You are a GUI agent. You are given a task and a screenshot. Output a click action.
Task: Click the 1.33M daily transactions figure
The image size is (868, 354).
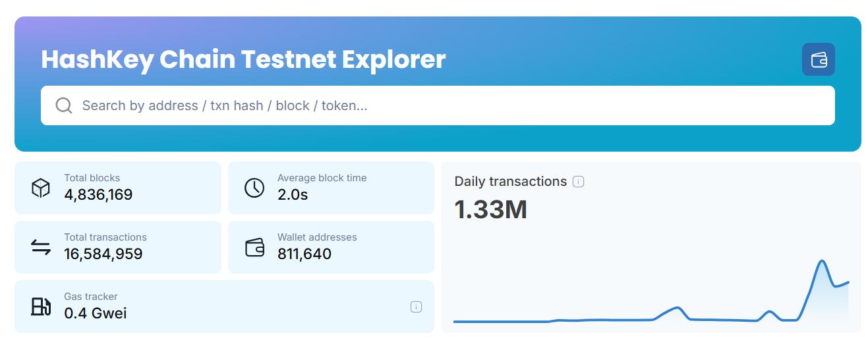click(x=491, y=210)
